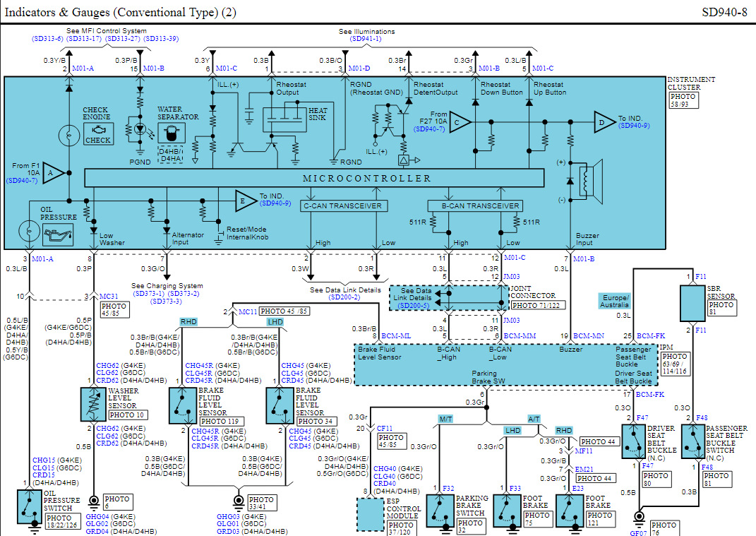Open PHOTO 33/41 near ground GHG03

261,504
